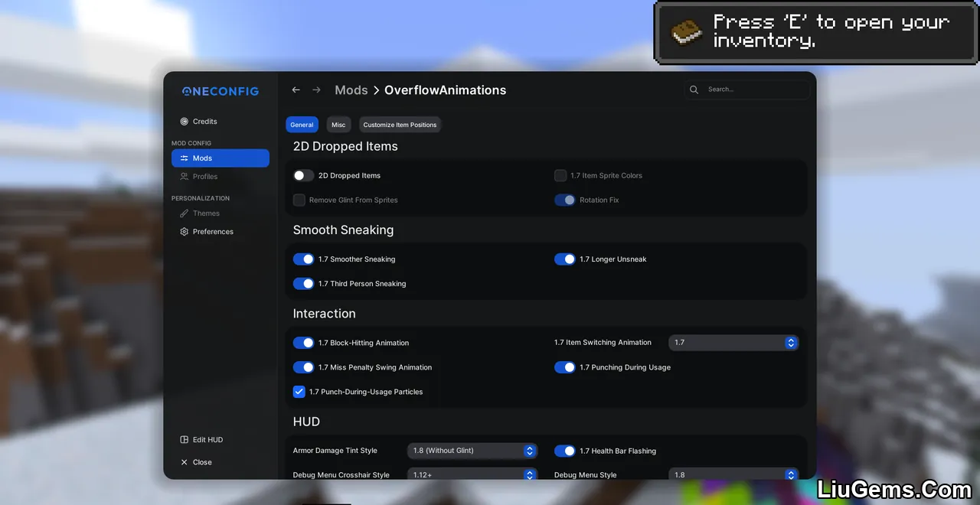
Task: Click the OneConfig logo
Action: [x=220, y=91]
